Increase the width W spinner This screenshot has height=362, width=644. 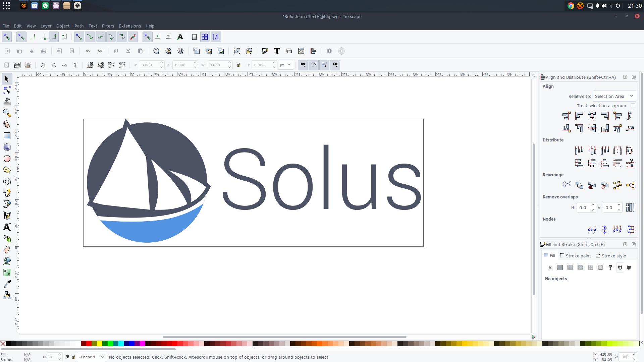[230, 63]
